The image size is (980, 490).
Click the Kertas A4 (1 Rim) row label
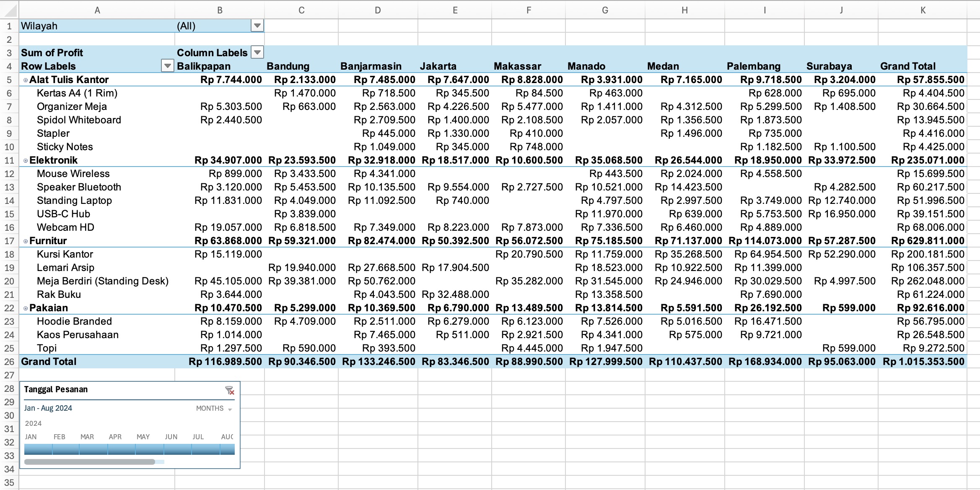(x=77, y=93)
